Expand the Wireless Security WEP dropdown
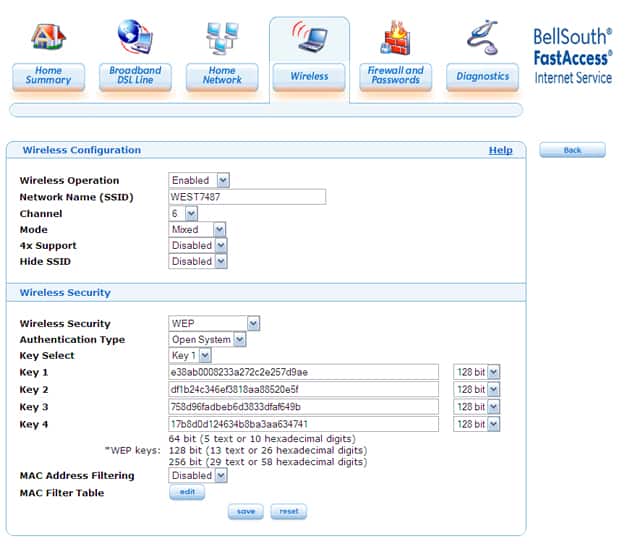Screen dimensions: 640x544 (214, 323)
